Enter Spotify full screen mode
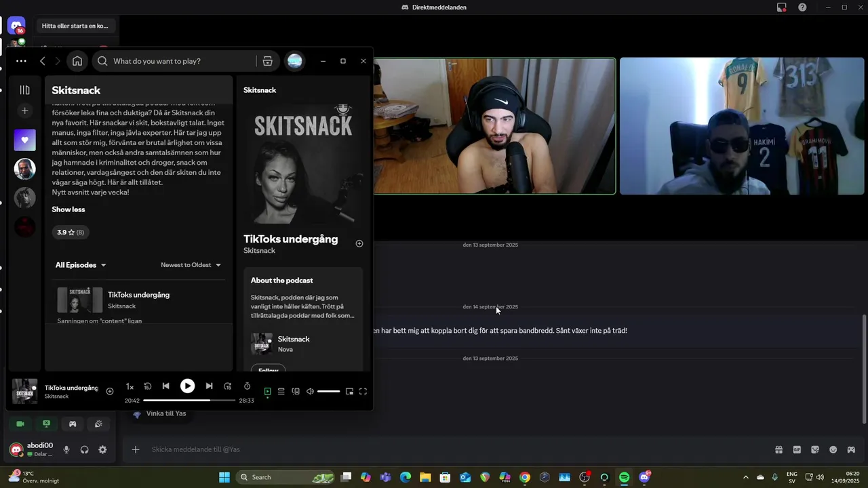 [363, 391]
